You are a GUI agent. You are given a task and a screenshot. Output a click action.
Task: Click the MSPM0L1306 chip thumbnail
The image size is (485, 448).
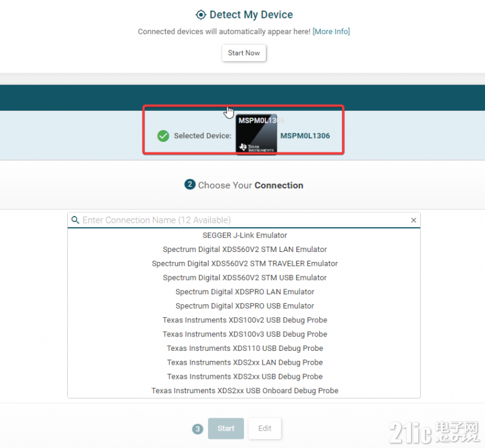point(256,134)
